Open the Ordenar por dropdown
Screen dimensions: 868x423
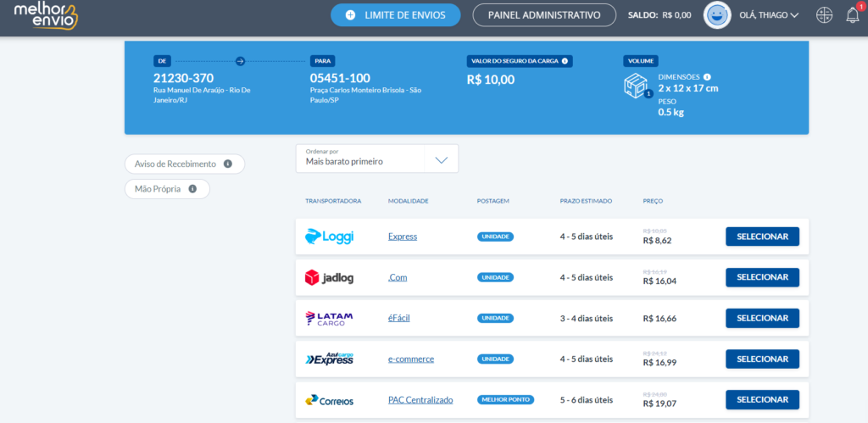pos(377,159)
